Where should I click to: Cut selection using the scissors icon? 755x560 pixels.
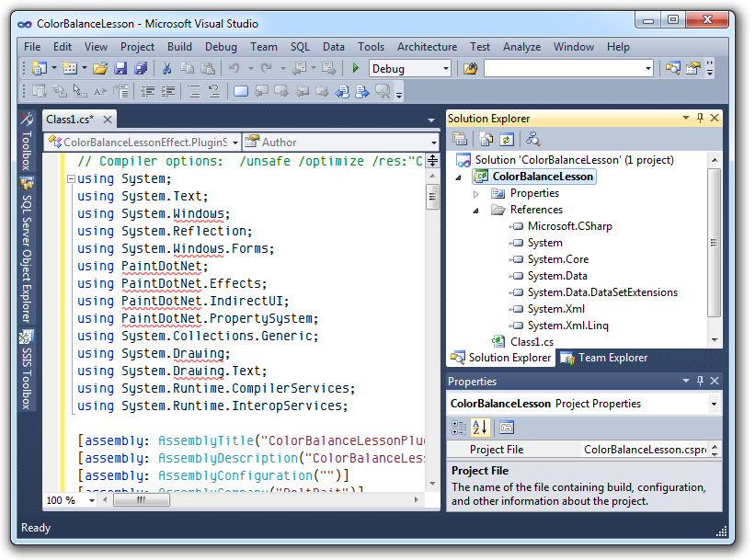click(166, 68)
